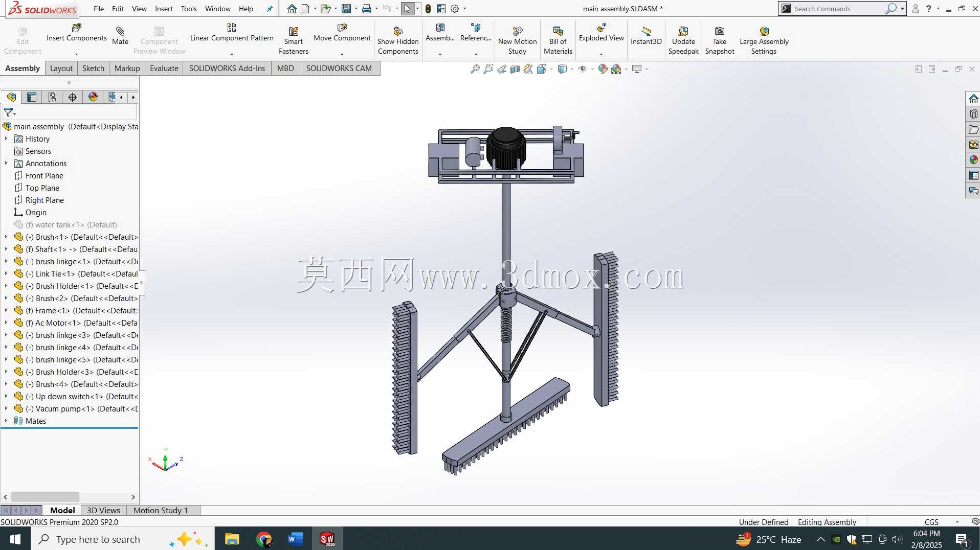
Task: Click Insert Components icon
Action: pyautogui.click(x=77, y=28)
